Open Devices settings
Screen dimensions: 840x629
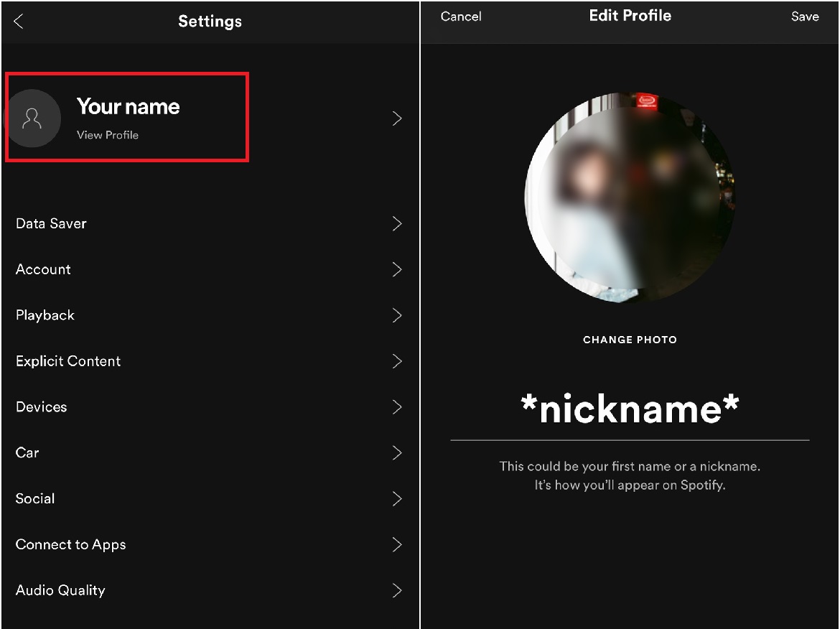[41, 407]
